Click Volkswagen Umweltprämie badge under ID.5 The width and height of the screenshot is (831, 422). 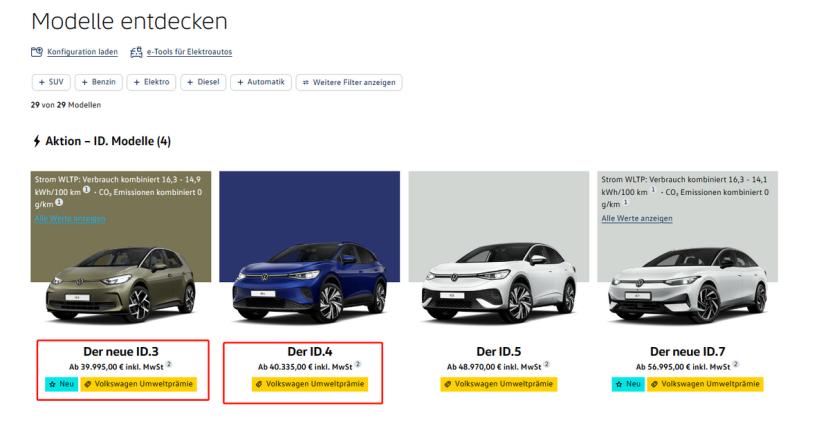[499, 384]
